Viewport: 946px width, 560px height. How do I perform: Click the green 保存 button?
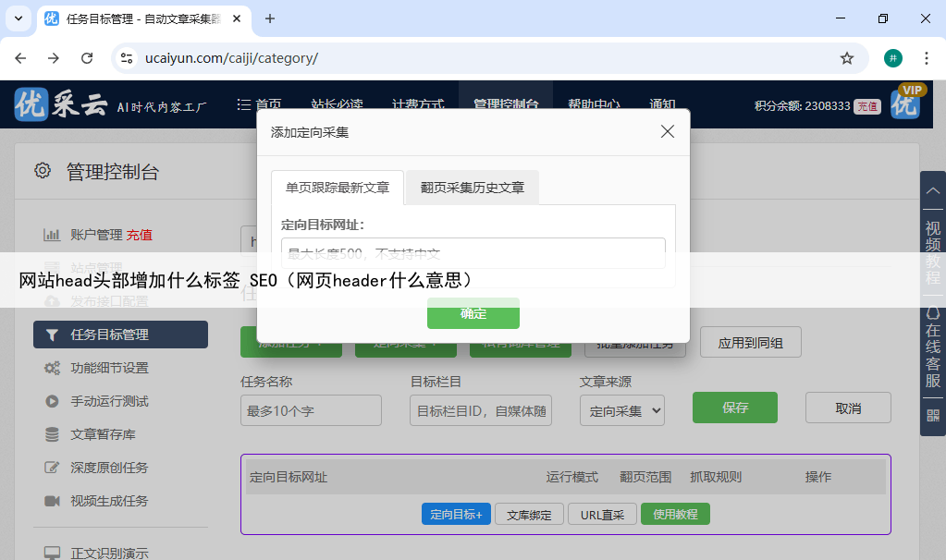tap(734, 408)
